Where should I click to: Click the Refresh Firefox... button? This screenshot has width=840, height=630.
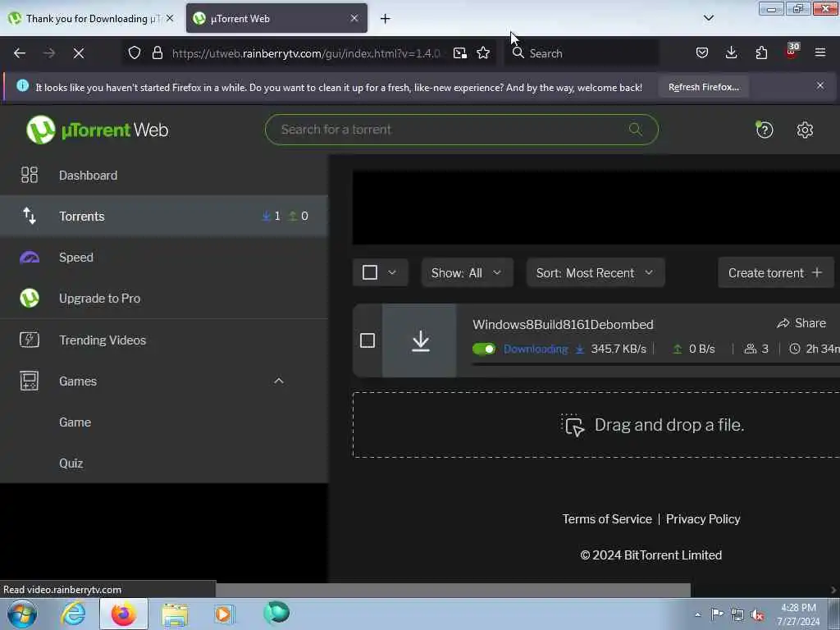(703, 87)
